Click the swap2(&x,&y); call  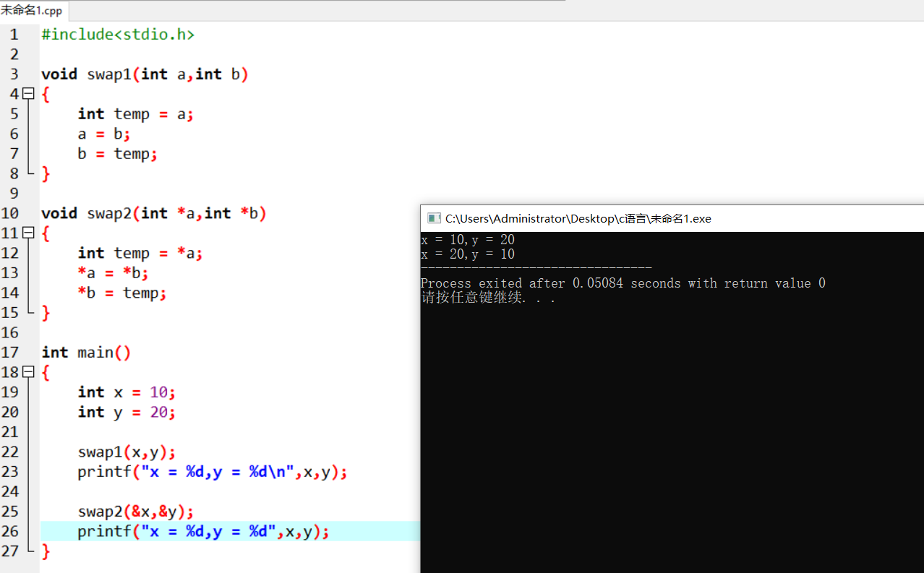pos(136,512)
